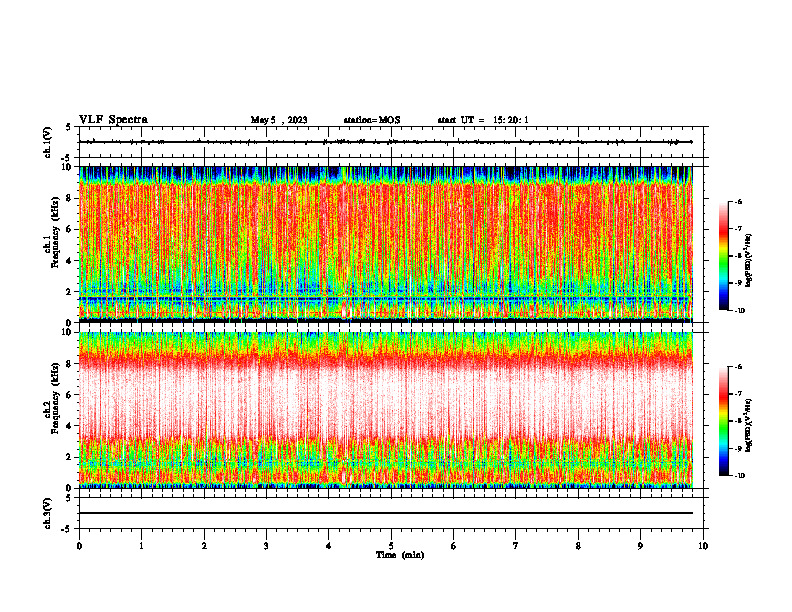Screen dimensions: 792x612
Task: Click the ch.1 frequency axis "2" tick label
Action: pos(69,292)
